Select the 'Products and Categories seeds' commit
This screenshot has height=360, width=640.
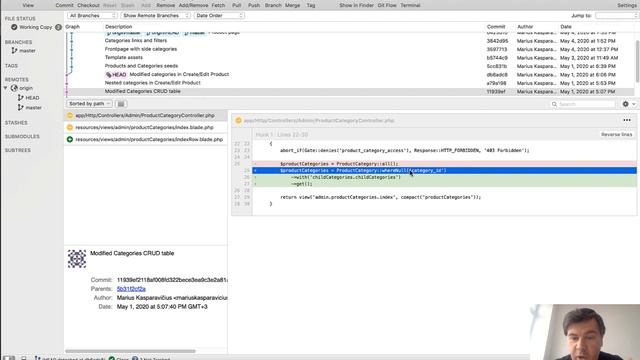[351, 66]
